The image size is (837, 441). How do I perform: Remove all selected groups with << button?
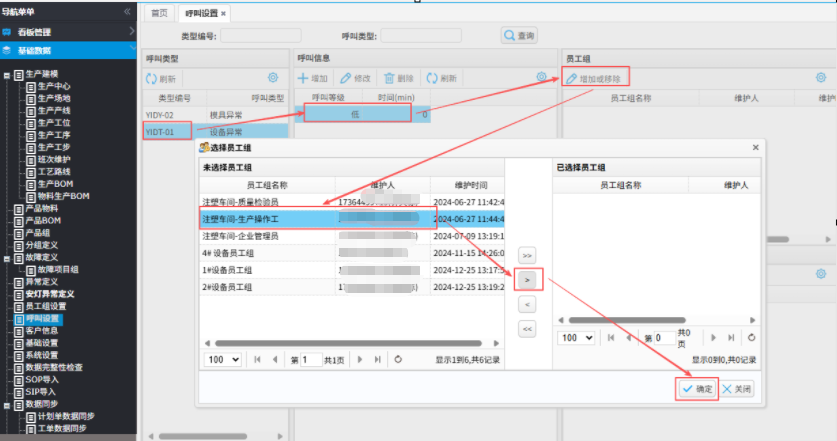coord(527,328)
